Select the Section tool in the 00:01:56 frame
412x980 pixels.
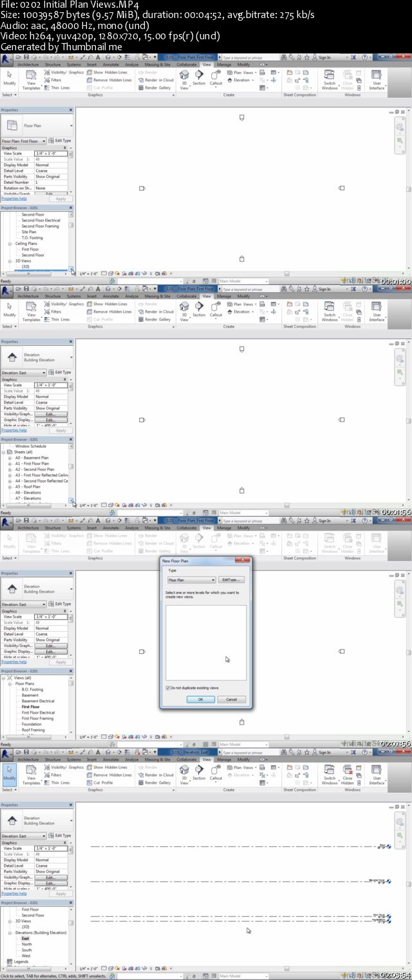(x=199, y=311)
